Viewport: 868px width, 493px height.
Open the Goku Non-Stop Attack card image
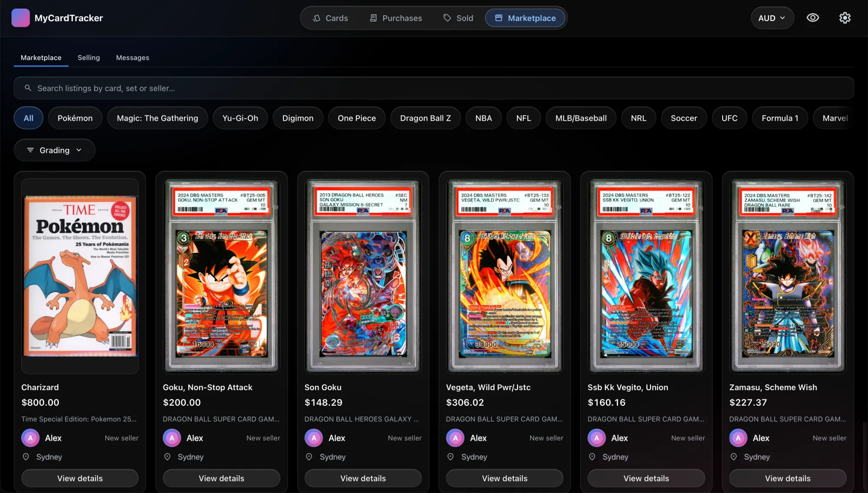tap(221, 276)
